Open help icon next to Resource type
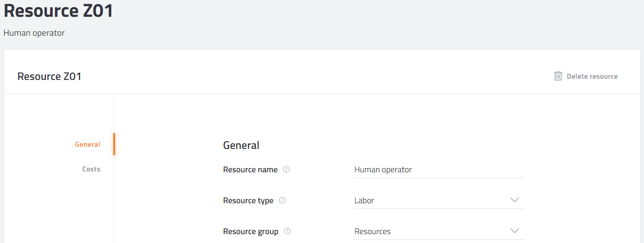 point(282,200)
